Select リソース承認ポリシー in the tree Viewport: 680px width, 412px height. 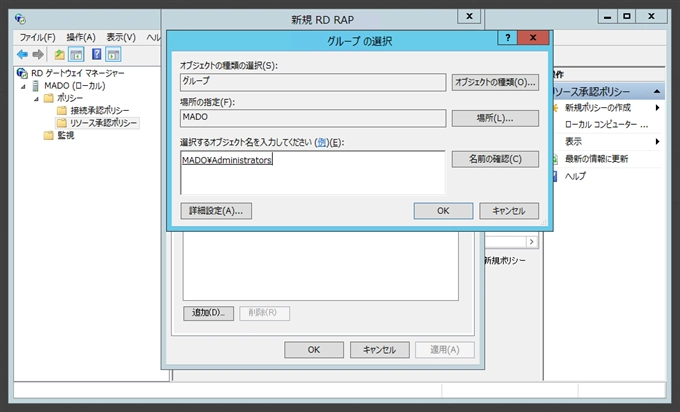103,123
